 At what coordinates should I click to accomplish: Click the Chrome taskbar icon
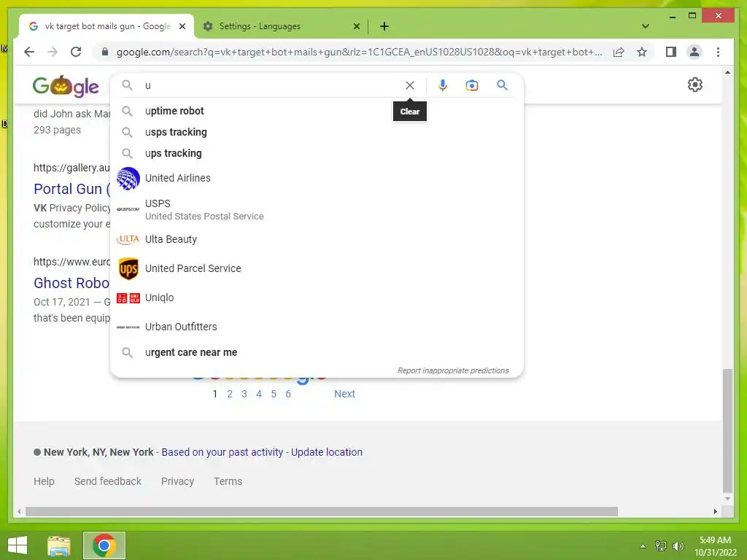click(x=104, y=545)
